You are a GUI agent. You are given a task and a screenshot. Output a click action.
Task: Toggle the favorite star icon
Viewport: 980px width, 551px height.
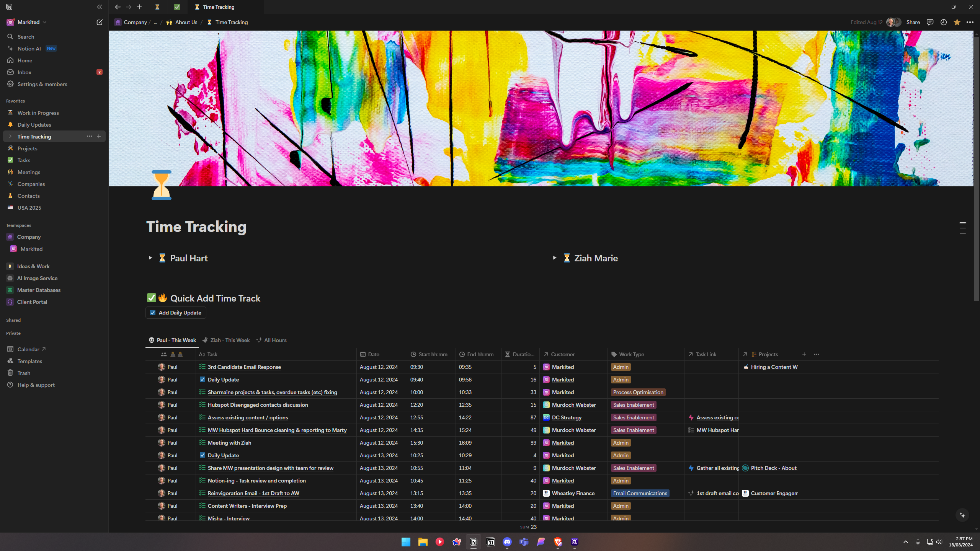coord(957,22)
